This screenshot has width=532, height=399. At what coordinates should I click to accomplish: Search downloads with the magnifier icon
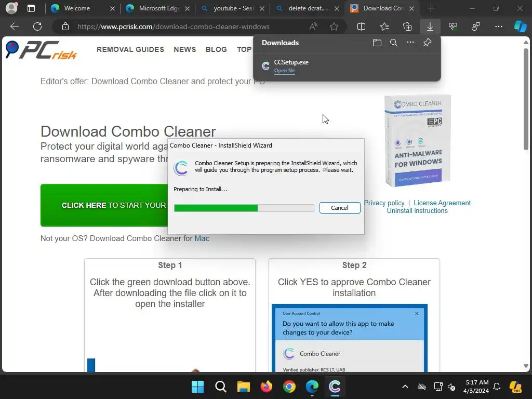(x=394, y=43)
